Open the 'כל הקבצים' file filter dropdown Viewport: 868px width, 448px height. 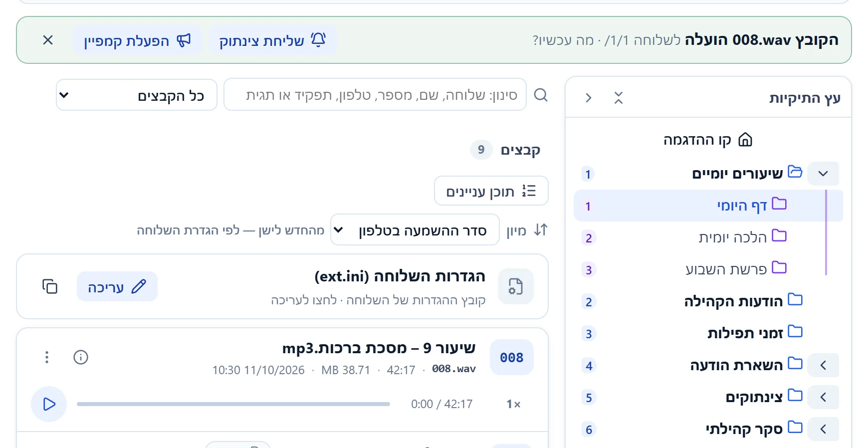137,95
